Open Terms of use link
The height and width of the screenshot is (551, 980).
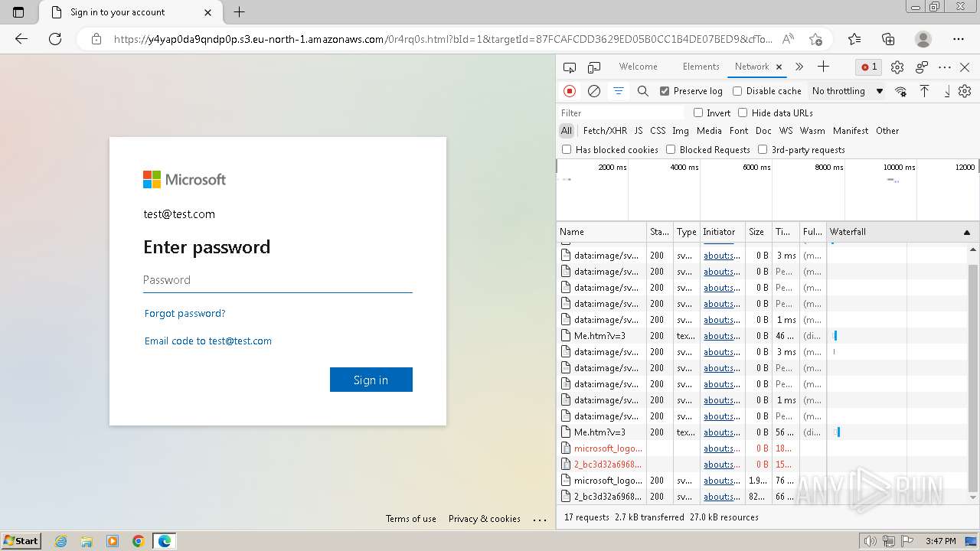coord(411,519)
